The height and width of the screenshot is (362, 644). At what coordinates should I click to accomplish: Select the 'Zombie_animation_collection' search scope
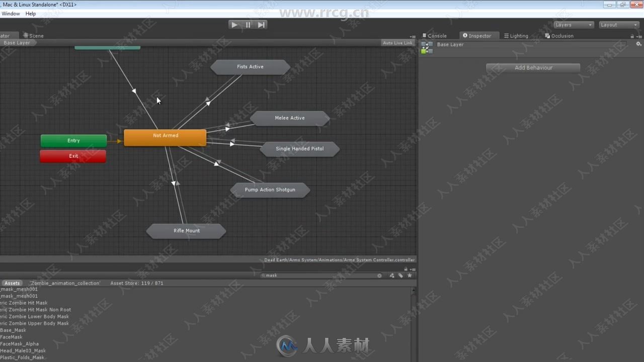[x=65, y=283]
